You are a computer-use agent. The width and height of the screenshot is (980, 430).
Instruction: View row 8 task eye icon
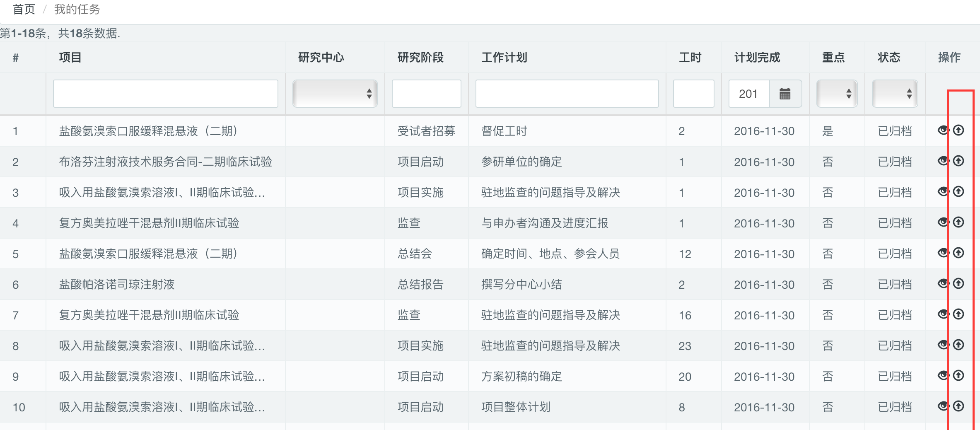tap(943, 345)
